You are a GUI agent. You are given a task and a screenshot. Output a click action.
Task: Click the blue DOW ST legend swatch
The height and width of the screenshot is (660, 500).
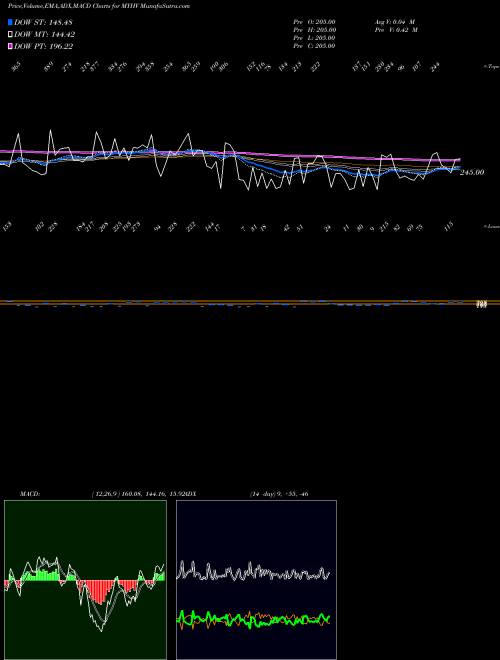coord(11,22)
